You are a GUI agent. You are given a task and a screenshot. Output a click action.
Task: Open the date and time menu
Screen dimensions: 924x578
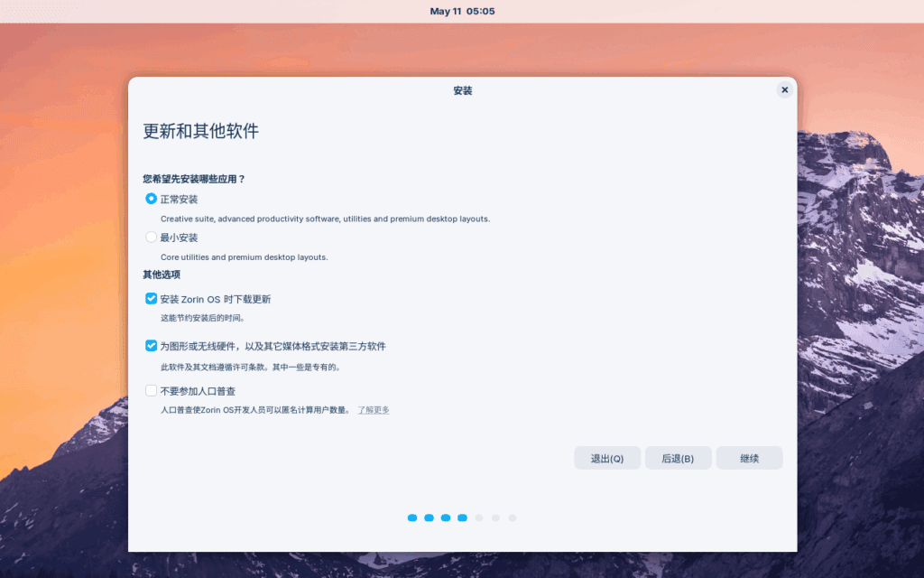[x=463, y=11]
